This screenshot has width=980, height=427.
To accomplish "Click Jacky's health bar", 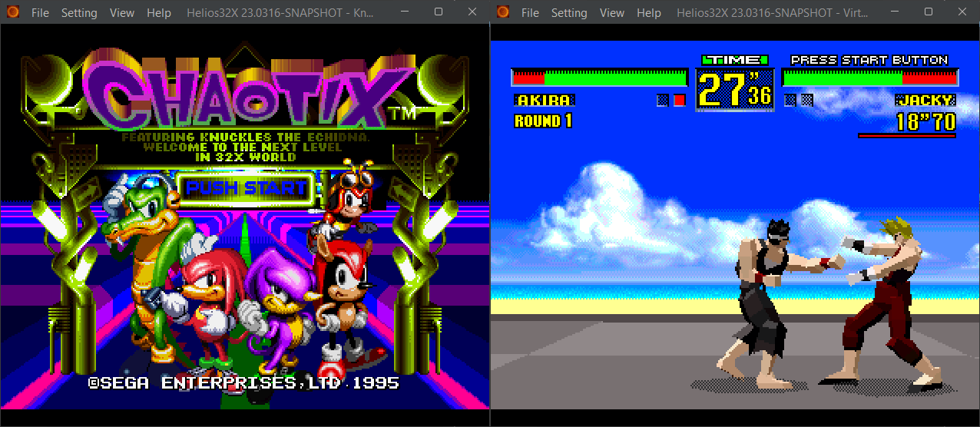I will coord(870,78).
